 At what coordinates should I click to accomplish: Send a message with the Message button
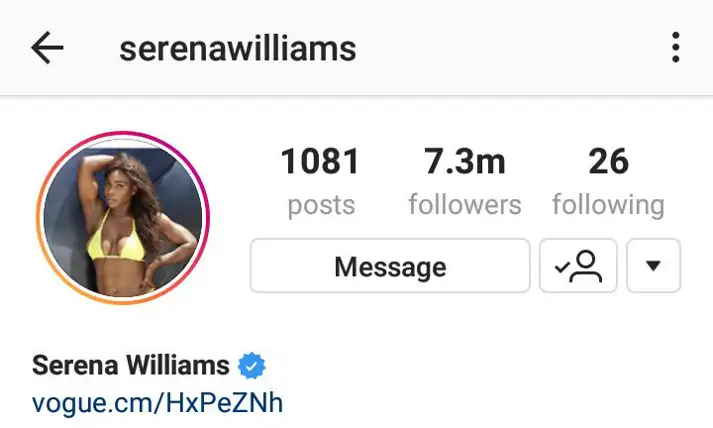coord(390,266)
